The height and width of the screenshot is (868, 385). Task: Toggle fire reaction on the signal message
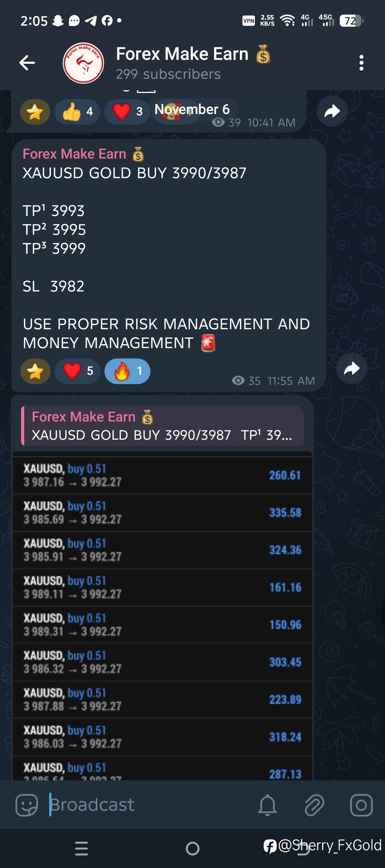point(127,371)
